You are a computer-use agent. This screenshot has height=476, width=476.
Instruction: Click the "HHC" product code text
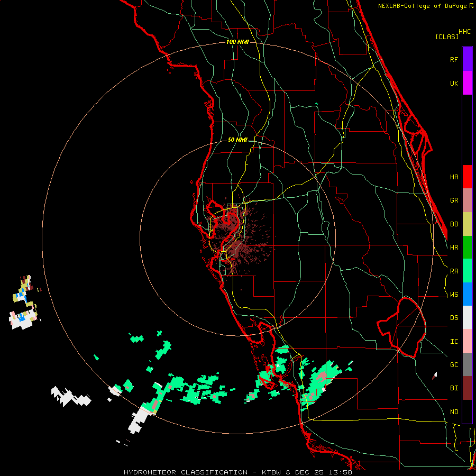click(464, 32)
